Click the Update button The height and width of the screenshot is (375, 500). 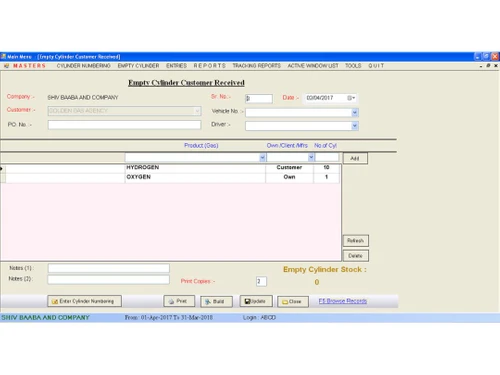[x=256, y=301]
